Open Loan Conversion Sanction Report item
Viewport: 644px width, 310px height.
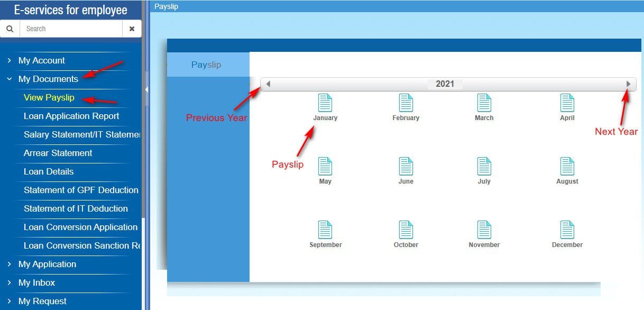(x=82, y=246)
